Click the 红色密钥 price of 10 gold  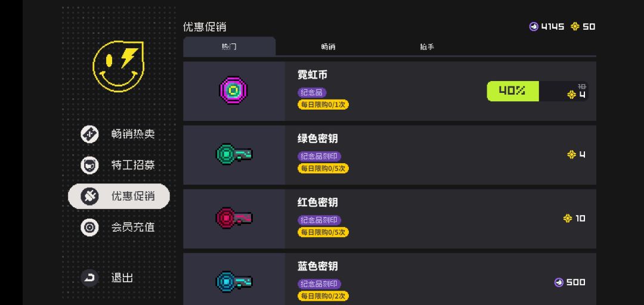(x=574, y=219)
